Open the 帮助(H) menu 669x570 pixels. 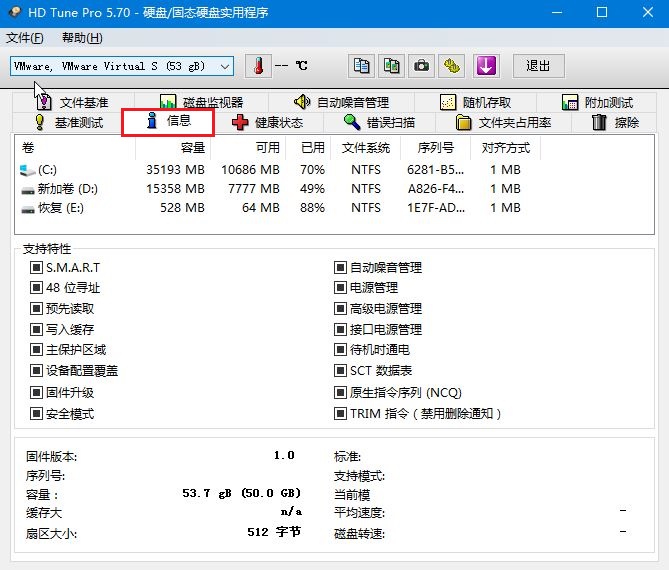[82, 38]
